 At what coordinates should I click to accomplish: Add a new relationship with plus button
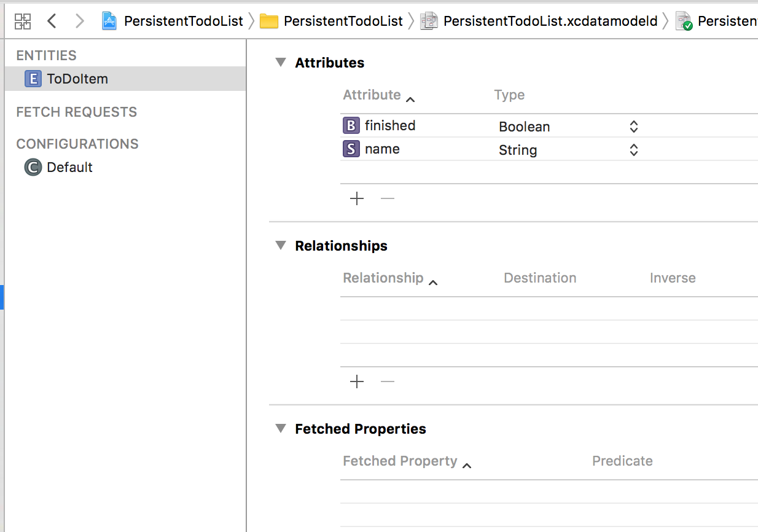click(x=357, y=381)
